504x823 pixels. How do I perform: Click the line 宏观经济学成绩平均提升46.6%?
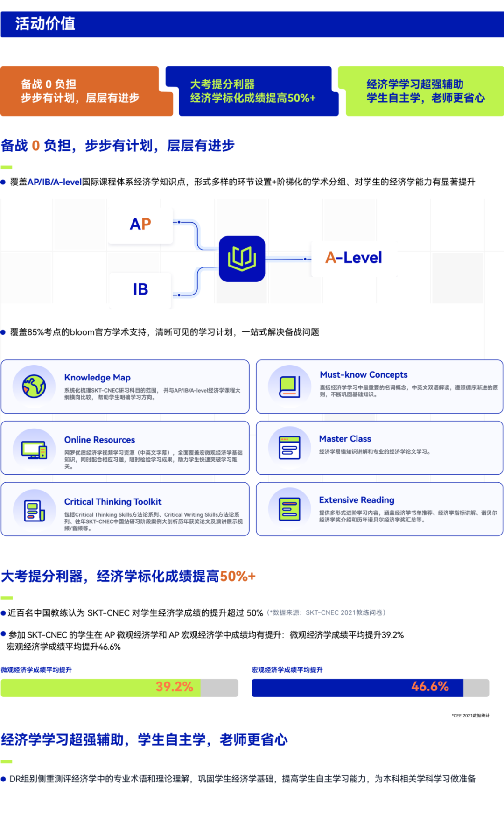pyautogui.click(x=63, y=647)
